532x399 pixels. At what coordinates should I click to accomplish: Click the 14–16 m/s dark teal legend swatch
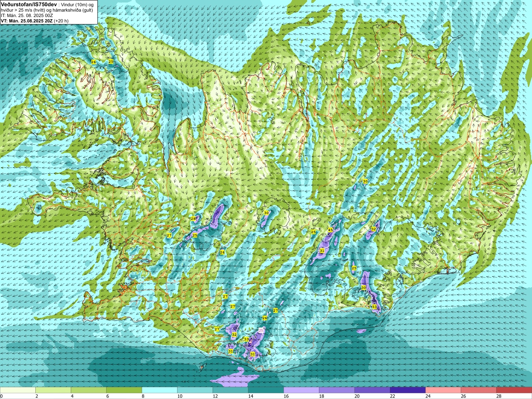(266, 390)
